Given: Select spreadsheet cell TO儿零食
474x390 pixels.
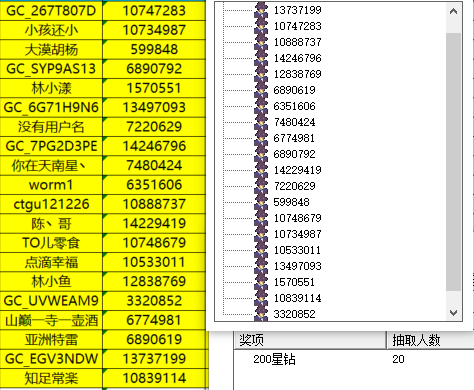Looking at the screenshot, I should click(51, 243).
